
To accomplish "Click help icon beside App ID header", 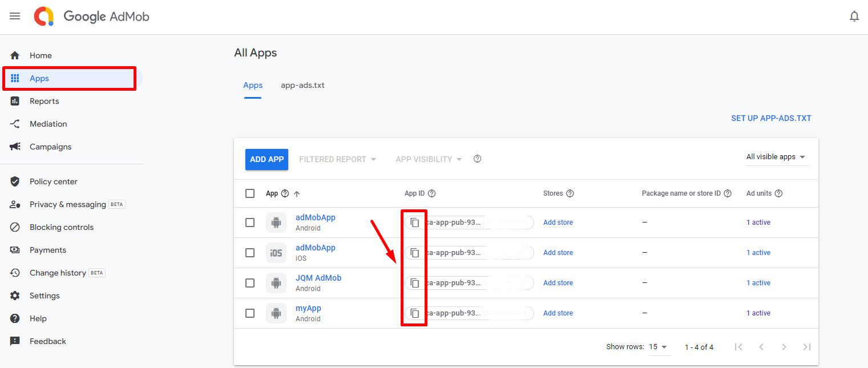I will (432, 193).
